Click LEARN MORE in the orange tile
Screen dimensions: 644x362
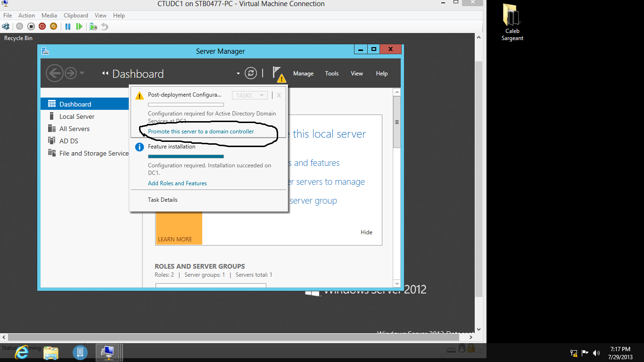pos(175,239)
